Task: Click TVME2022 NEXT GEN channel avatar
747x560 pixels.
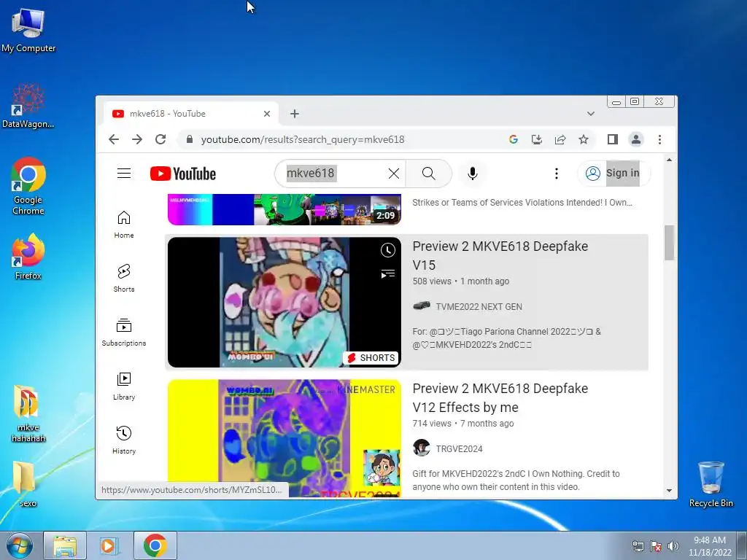Action: click(421, 306)
